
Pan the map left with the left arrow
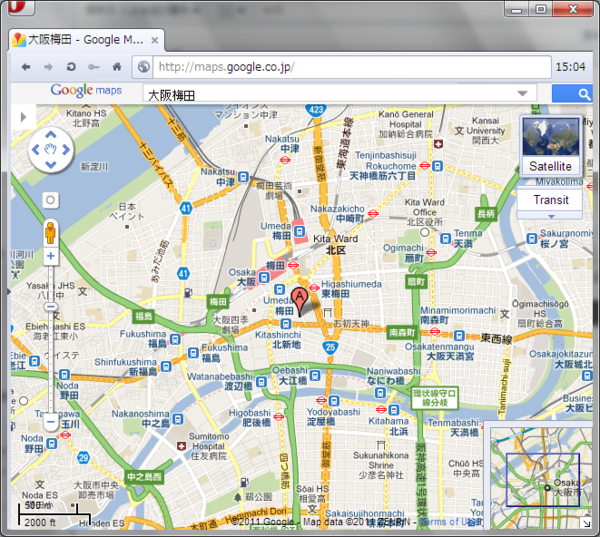pos(36,150)
